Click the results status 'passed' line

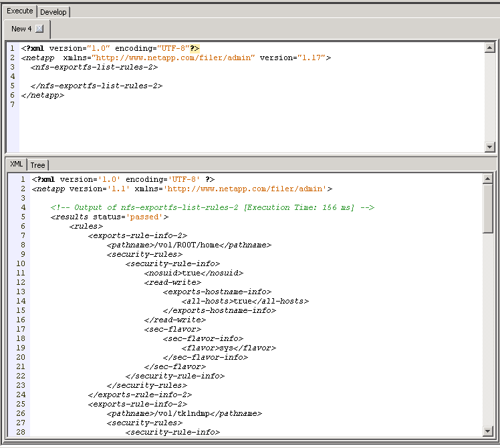pos(110,217)
